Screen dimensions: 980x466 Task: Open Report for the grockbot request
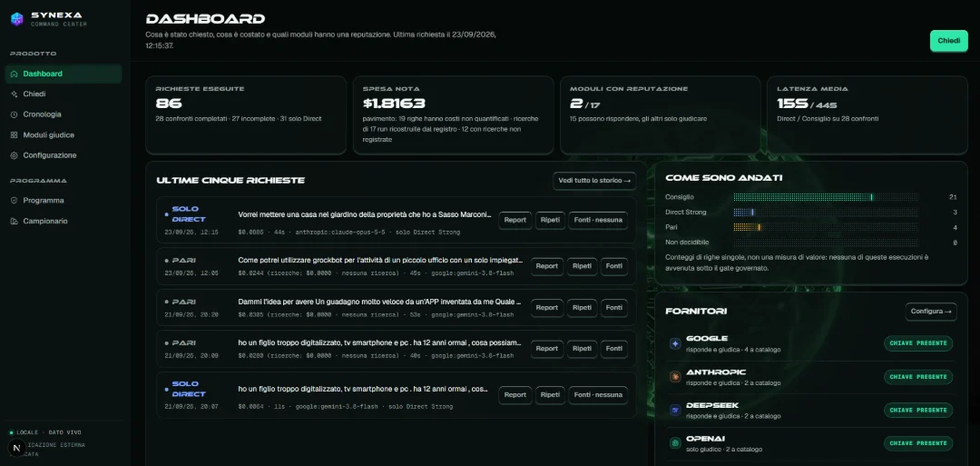(x=547, y=266)
